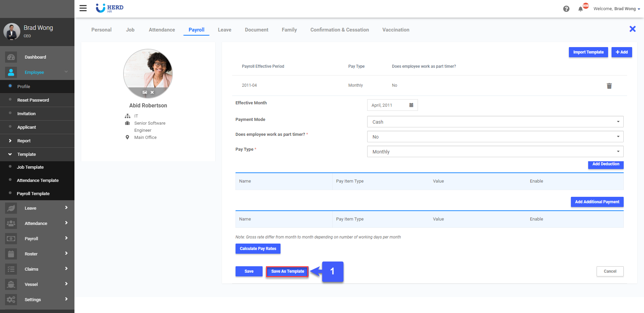644x313 pixels.
Task: Expand the Welcome Brad Wong menu
Action: click(x=617, y=8)
